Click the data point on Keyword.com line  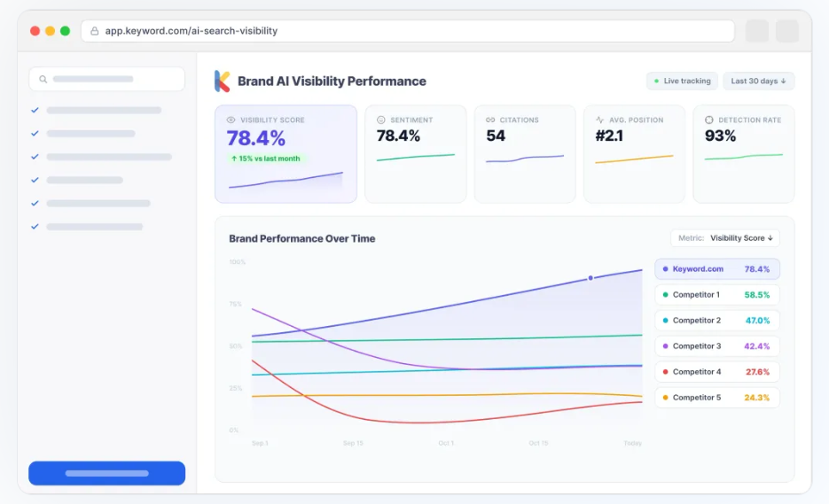590,278
